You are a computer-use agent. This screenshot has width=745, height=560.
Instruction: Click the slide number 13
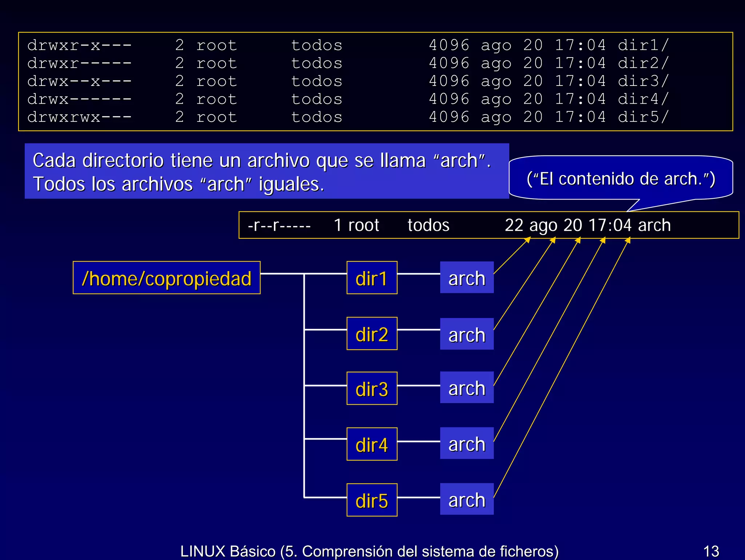click(711, 551)
